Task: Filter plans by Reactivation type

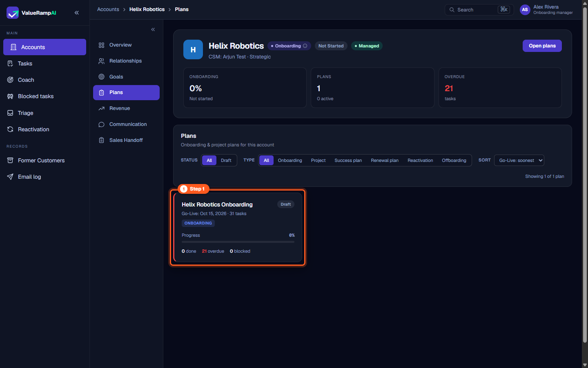Action: coord(420,160)
